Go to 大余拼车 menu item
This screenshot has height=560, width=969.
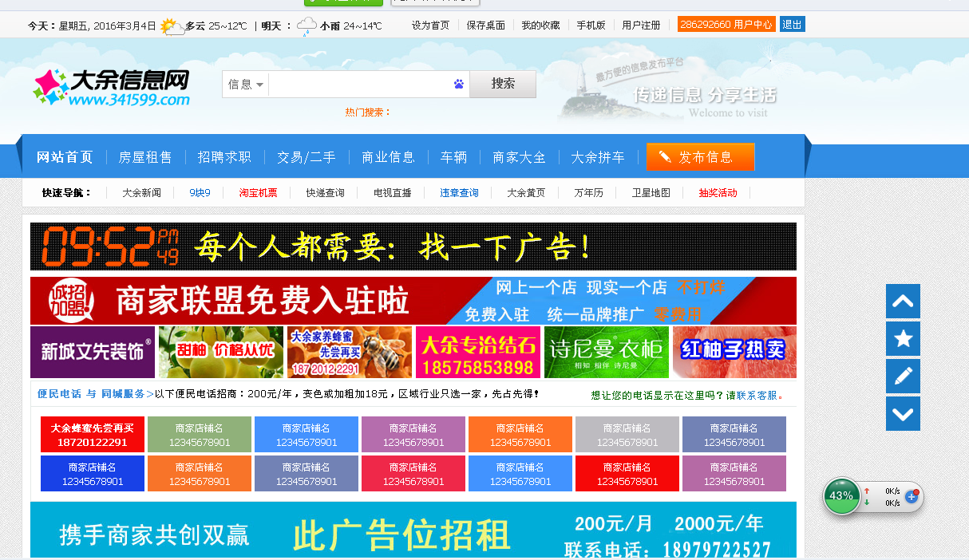(x=598, y=157)
